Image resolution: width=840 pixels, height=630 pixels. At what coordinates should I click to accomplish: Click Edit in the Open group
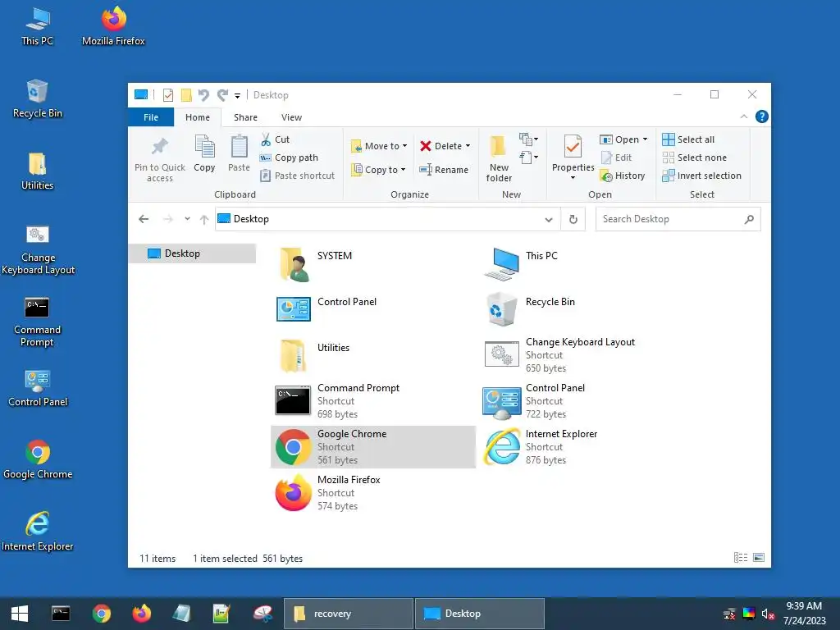[616, 157]
